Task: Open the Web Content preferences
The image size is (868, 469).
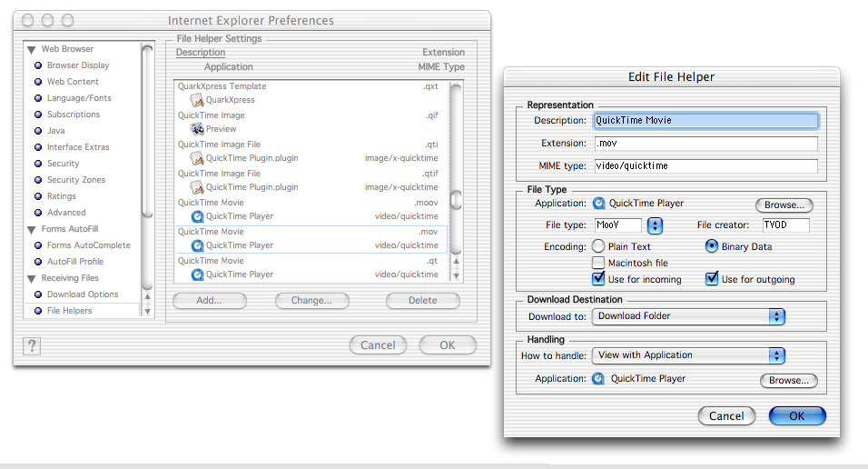Action: pyautogui.click(x=73, y=82)
